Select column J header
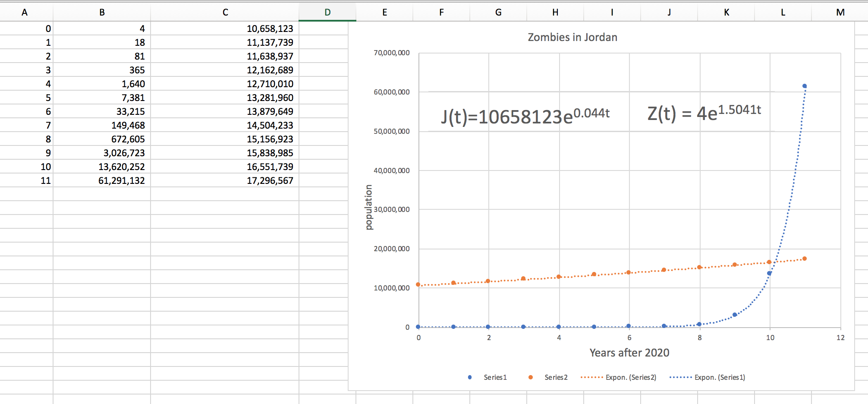This screenshot has height=404, width=868. point(669,12)
